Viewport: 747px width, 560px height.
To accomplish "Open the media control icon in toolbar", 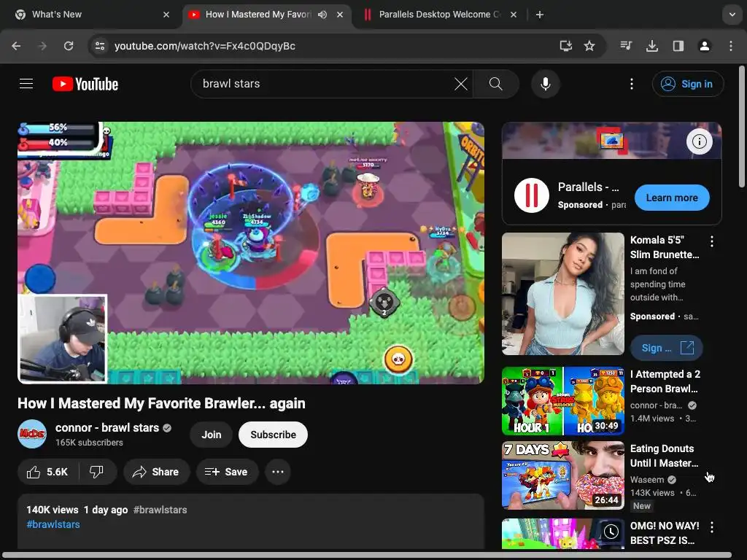I will click(x=626, y=46).
